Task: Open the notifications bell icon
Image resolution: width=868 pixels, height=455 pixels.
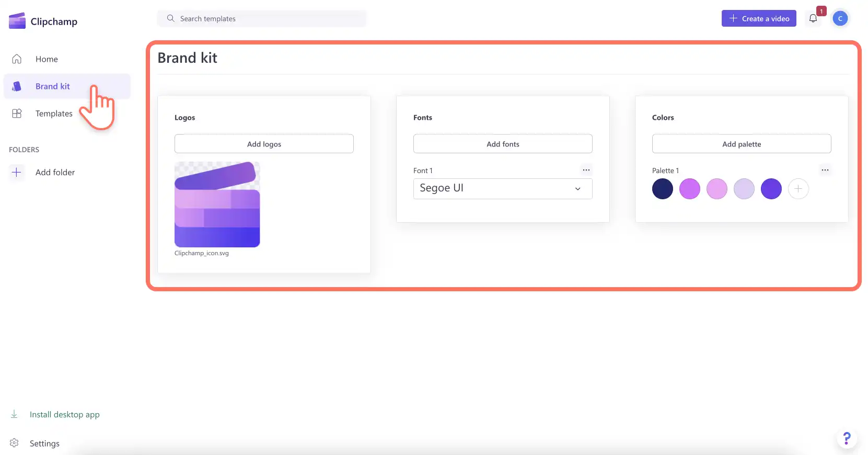Action: pyautogui.click(x=813, y=18)
